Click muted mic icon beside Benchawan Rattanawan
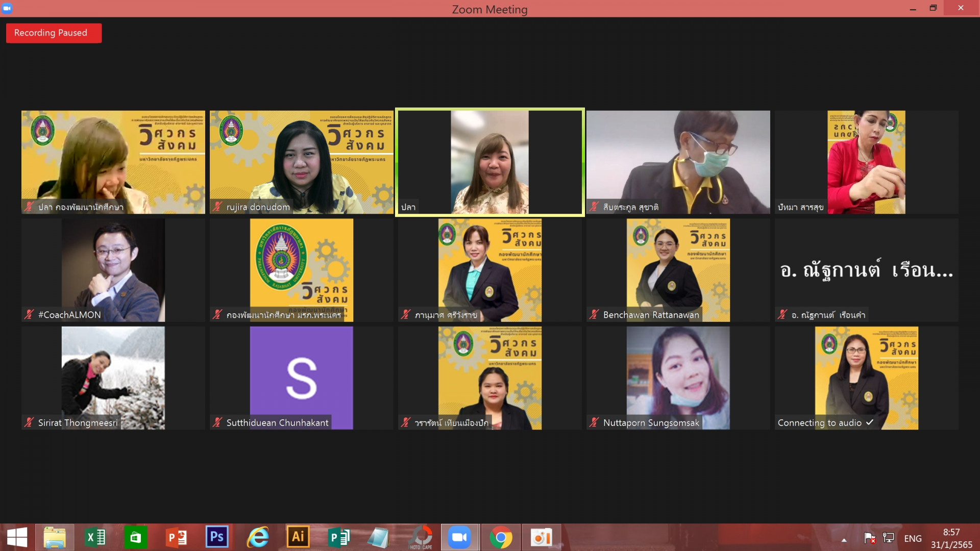 595,315
